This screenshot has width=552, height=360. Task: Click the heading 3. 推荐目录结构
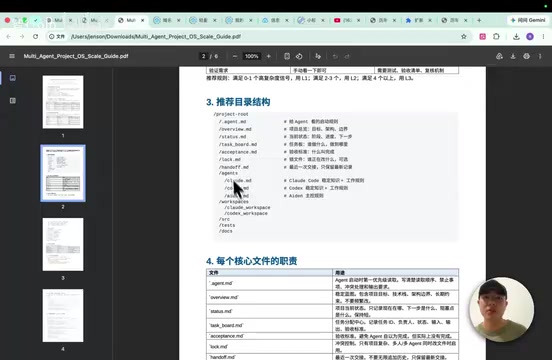coord(238,102)
